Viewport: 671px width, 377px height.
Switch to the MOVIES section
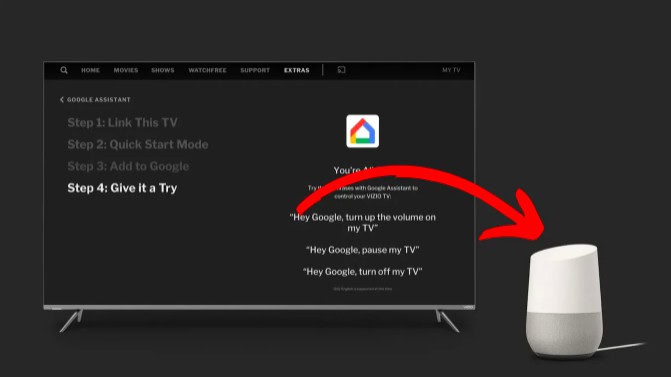point(126,70)
